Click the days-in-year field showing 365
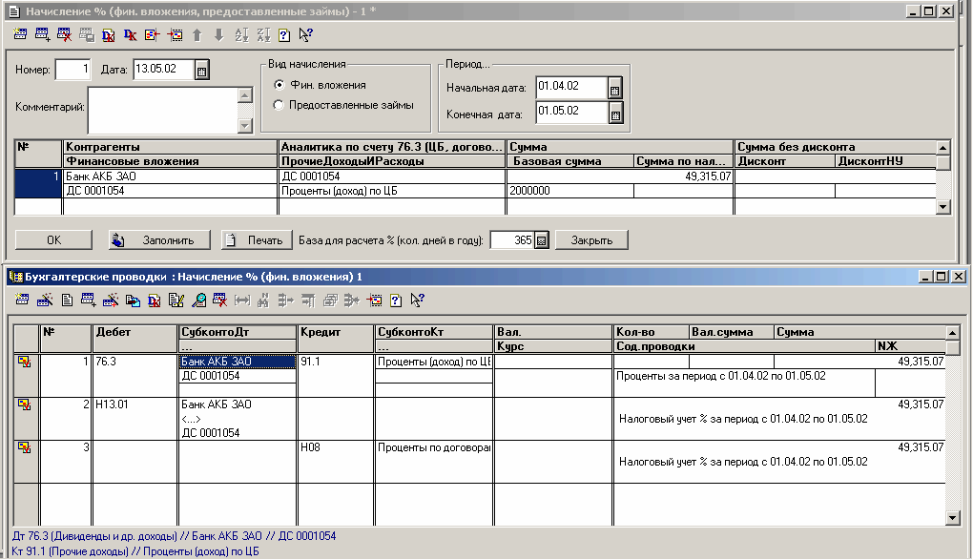 tap(512, 240)
